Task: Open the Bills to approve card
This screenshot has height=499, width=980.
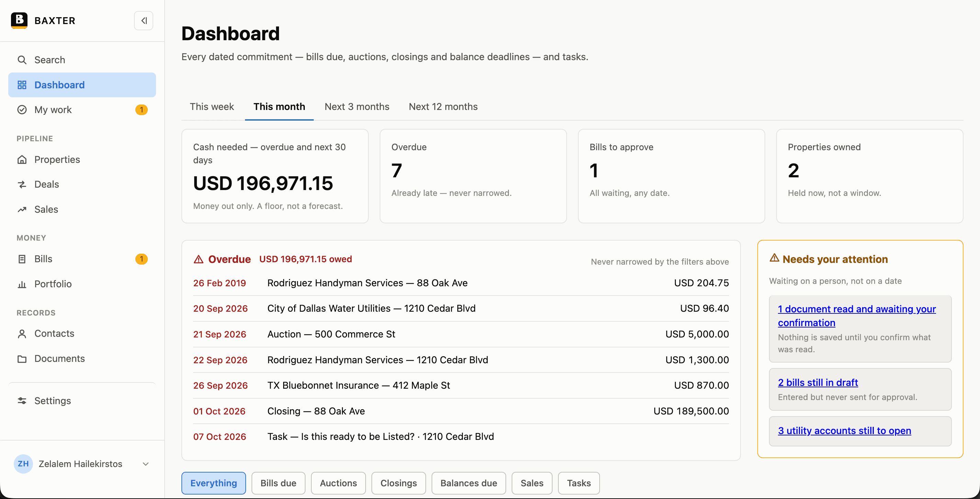Action: click(671, 176)
